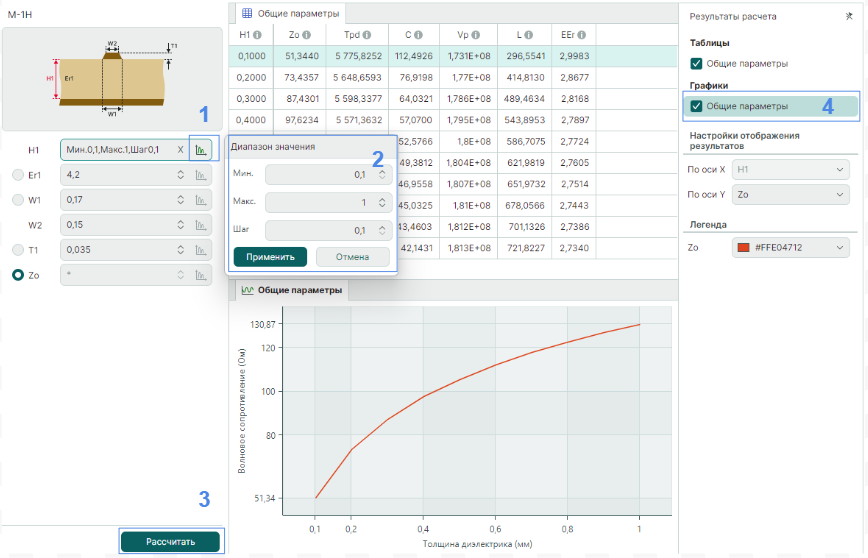Switch to the Общие параметры graph tab
868x558 pixels.
(x=292, y=290)
